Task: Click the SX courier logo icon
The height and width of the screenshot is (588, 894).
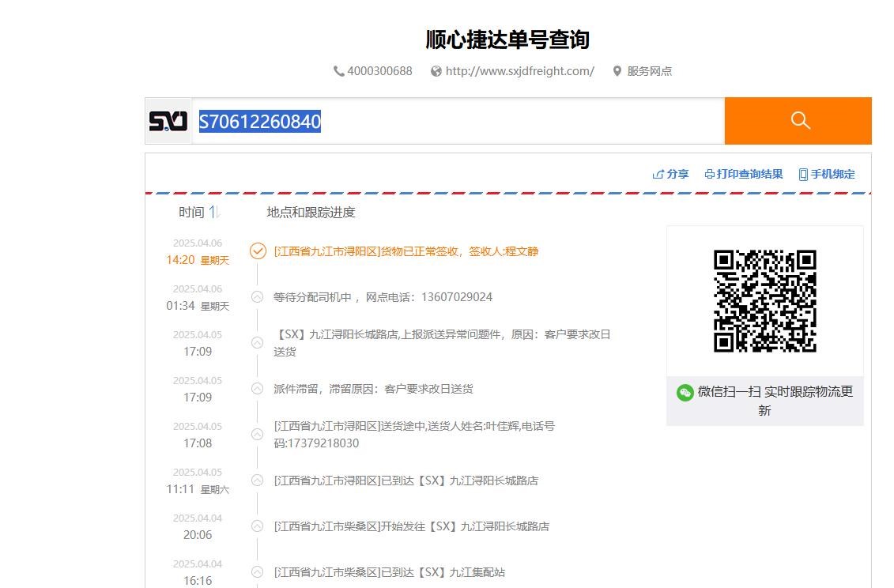Action: click(168, 121)
